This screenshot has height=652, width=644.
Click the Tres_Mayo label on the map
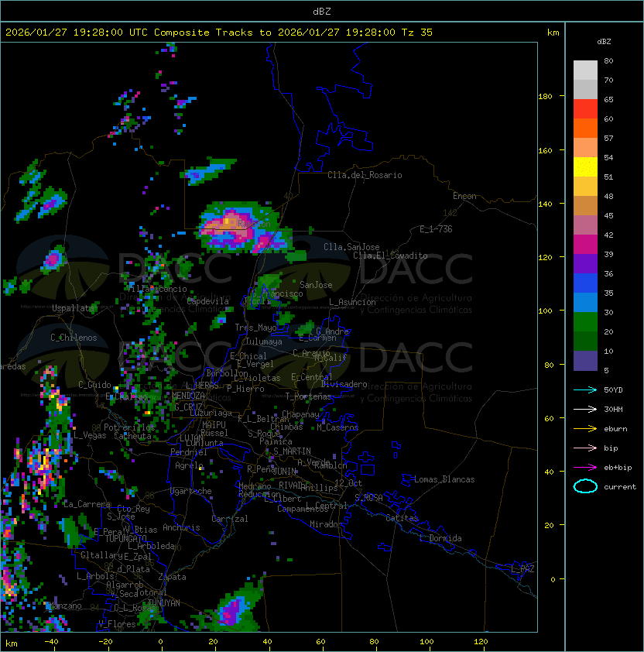pyautogui.click(x=255, y=328)
